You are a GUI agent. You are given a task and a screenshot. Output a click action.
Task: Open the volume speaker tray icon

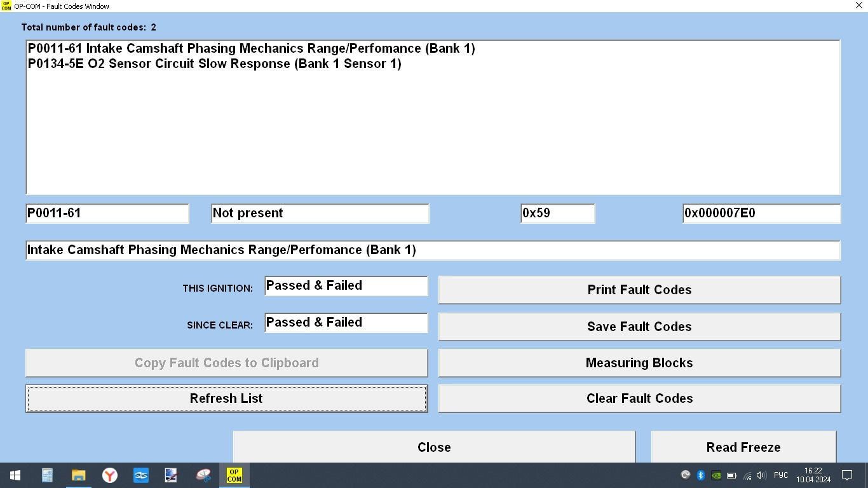click(x=761, y=475)
